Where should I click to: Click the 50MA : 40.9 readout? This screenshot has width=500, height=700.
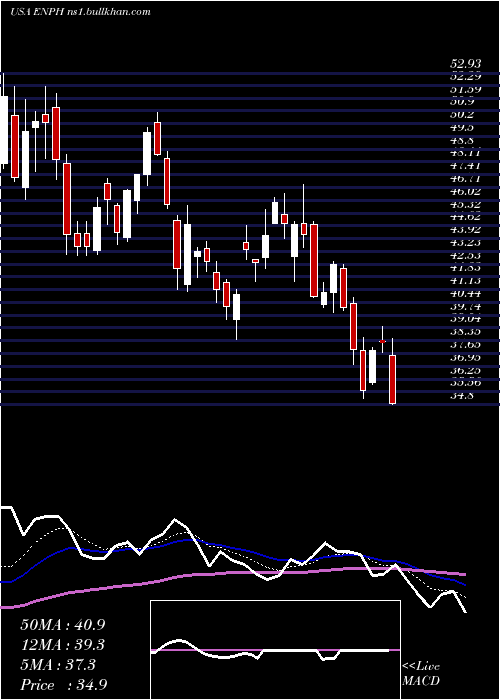[62, 625]
